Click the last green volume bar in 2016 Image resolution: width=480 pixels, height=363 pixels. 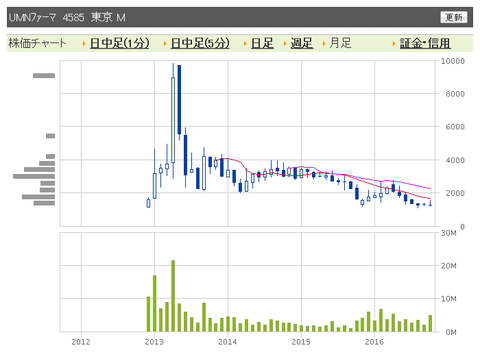click(430, 323)
